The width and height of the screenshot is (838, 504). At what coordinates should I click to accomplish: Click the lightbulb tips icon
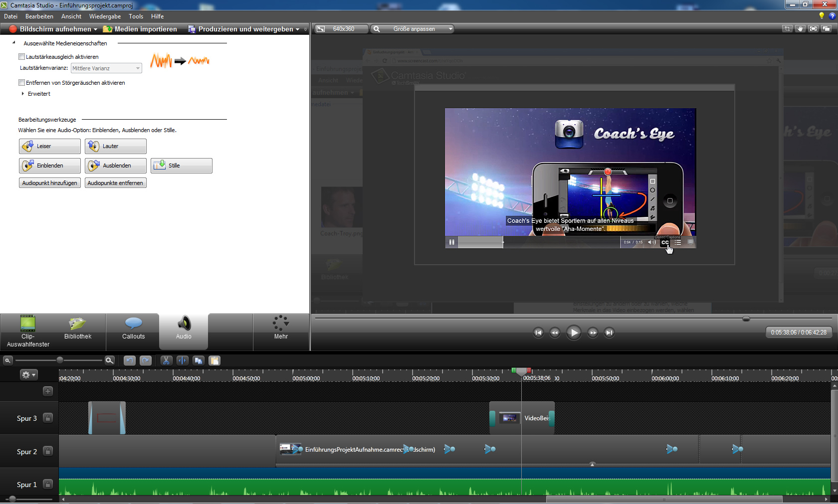pyautogui.click(x=822, y=16)
